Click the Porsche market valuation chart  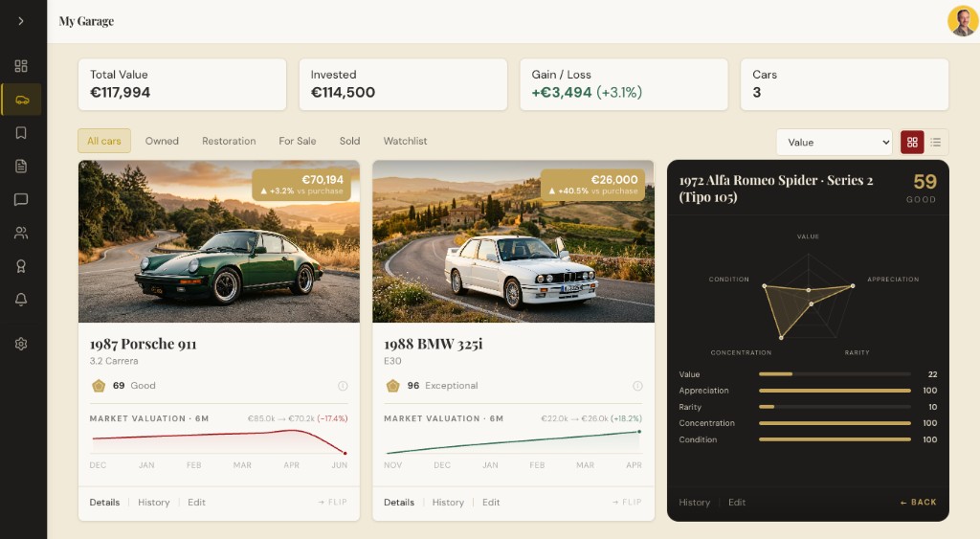(x=219, y=441)
